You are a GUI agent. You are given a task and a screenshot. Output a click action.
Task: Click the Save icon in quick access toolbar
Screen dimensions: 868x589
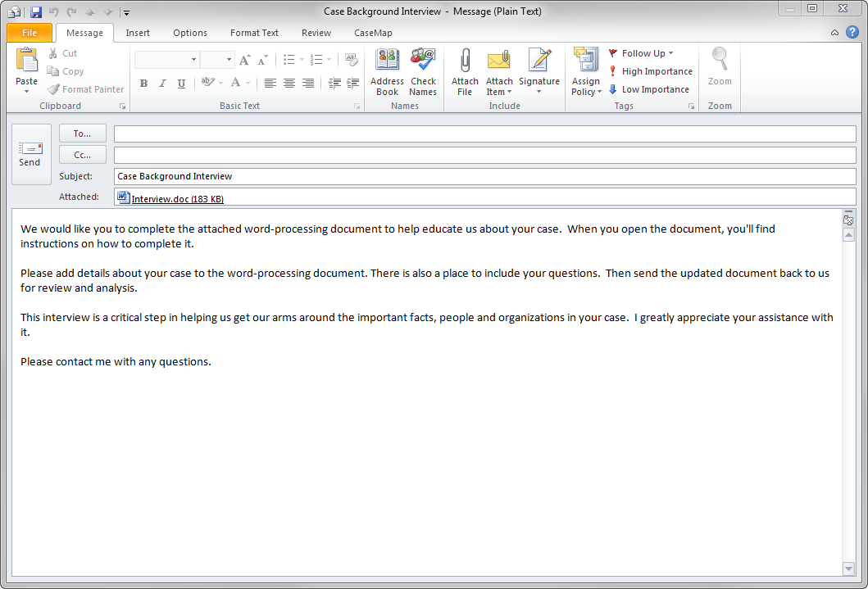pos(36,12)
